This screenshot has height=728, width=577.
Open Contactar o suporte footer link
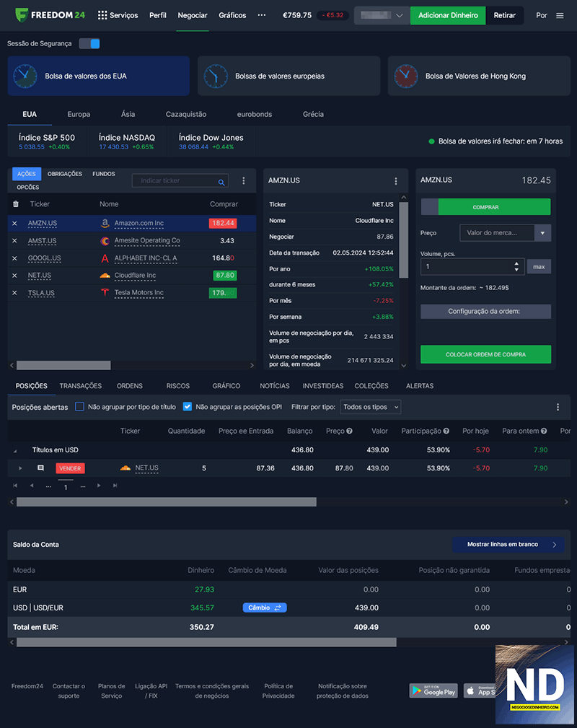pos(69,691)
